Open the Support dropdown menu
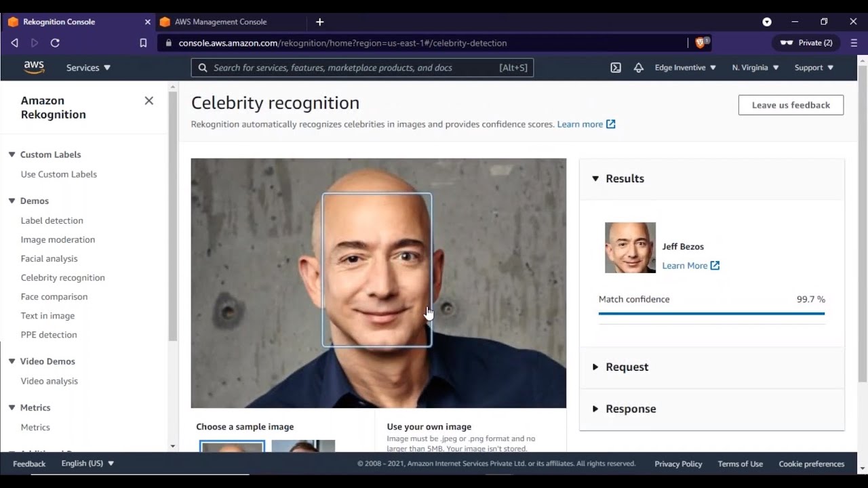The width and height of the screenshot is (868, 488). (x=814, y=68)
